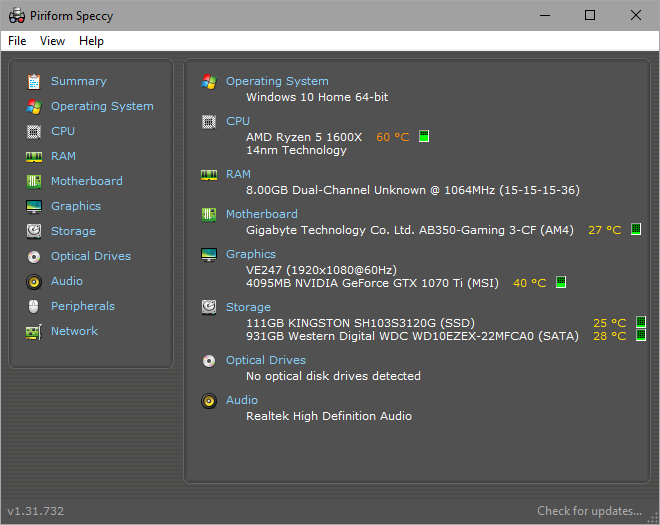Click the Network card icon in sidebar
This screenshot has height=525, width=660.
pos(34,332)
